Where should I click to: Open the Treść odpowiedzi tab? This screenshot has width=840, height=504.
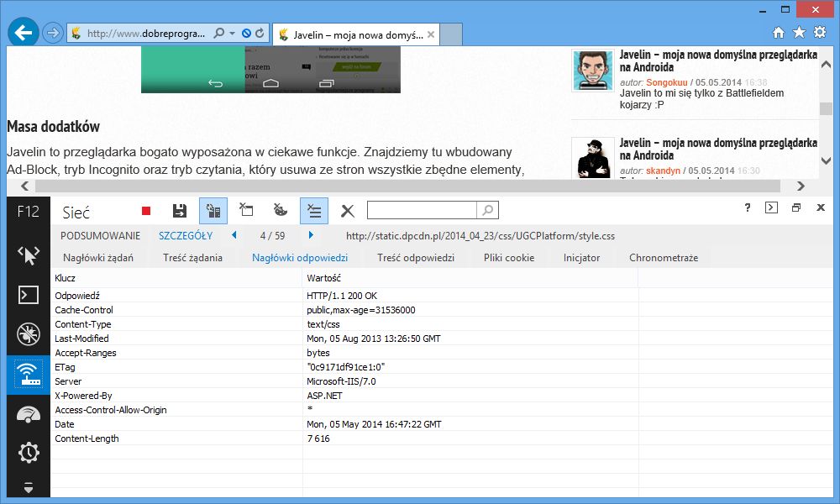[415, 258]
